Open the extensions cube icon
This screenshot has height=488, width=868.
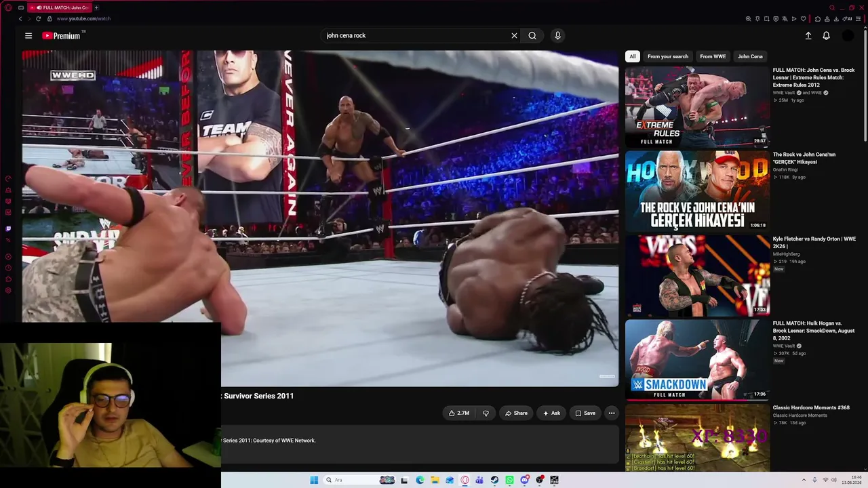(x=818, y=19)
